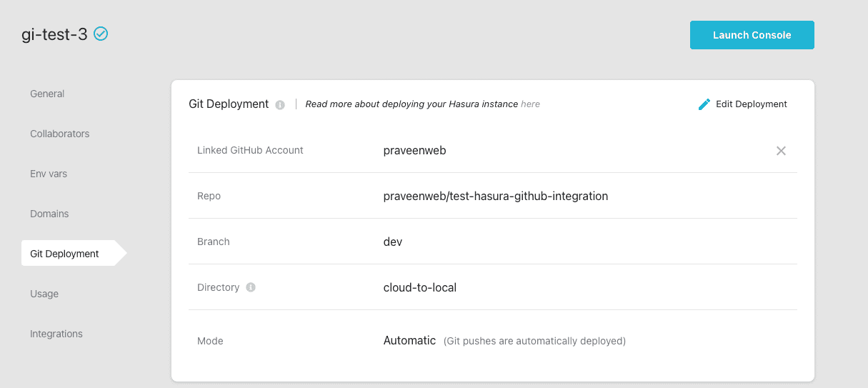This screenshot has height=388, width=868.
Task: Click the Automatic mode value
Action: tap(409, 341)
